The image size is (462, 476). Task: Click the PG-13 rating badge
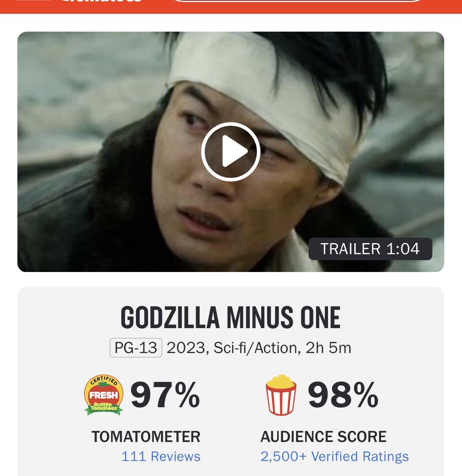(x=136, y=348)
